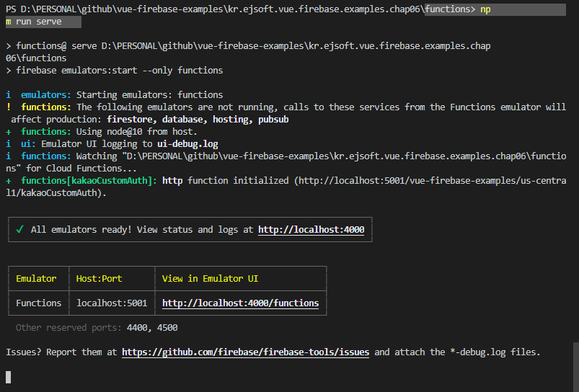Click the 'View in Emulator UI' header
Screen dimensions: 579x392
tap(210, 279)
